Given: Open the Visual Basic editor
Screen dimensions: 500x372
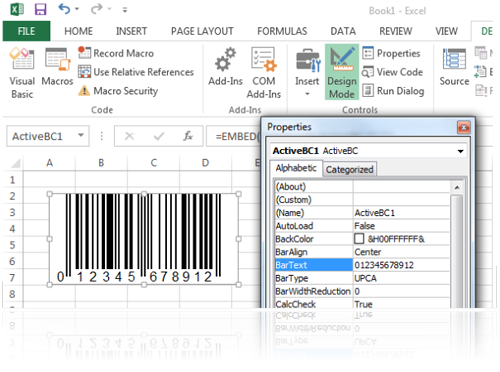Looking at the screenshot, I should pos(22,73).
